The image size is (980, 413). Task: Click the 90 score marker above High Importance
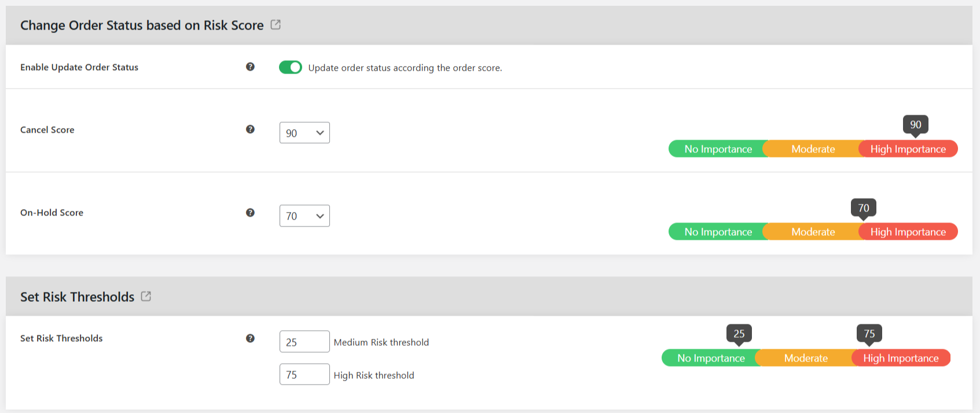coord(916,124)
